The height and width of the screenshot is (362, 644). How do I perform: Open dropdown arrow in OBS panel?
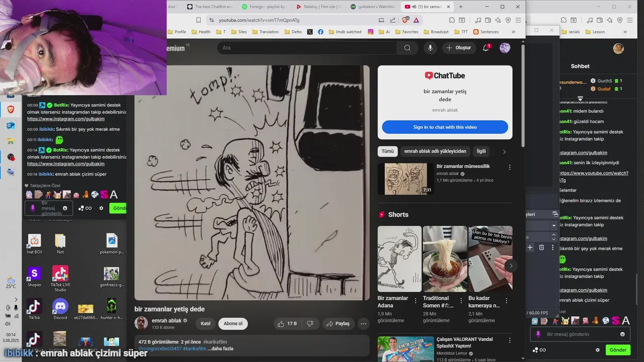point(554,225)
